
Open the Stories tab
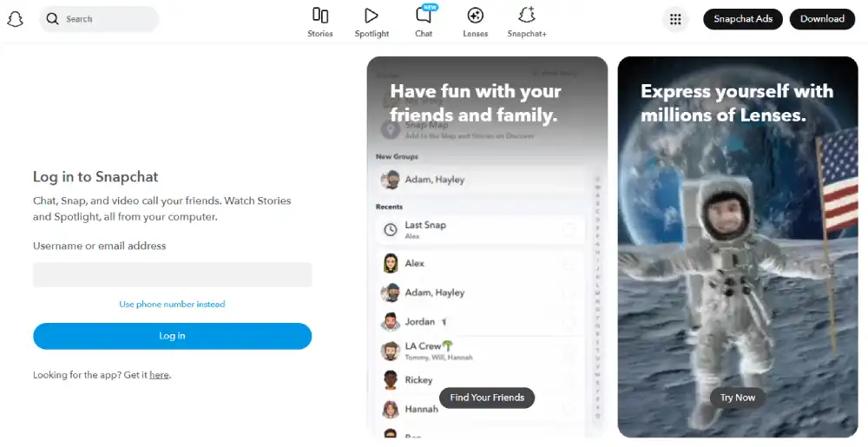pos(320,23)
